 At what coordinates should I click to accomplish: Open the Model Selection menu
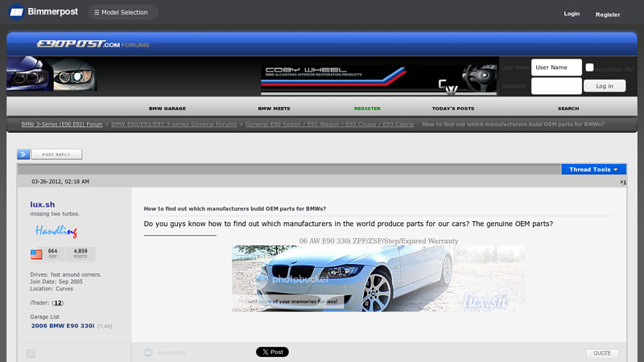tap(123, 12)
